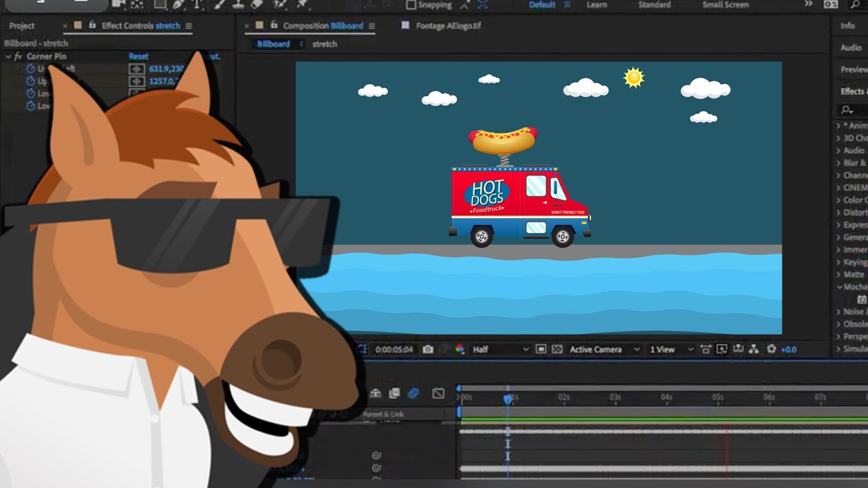Image resolution: width=868 pixels, height=488 pixels.
Task: Expand the Matte effects category
Action: tap(839, 274)
